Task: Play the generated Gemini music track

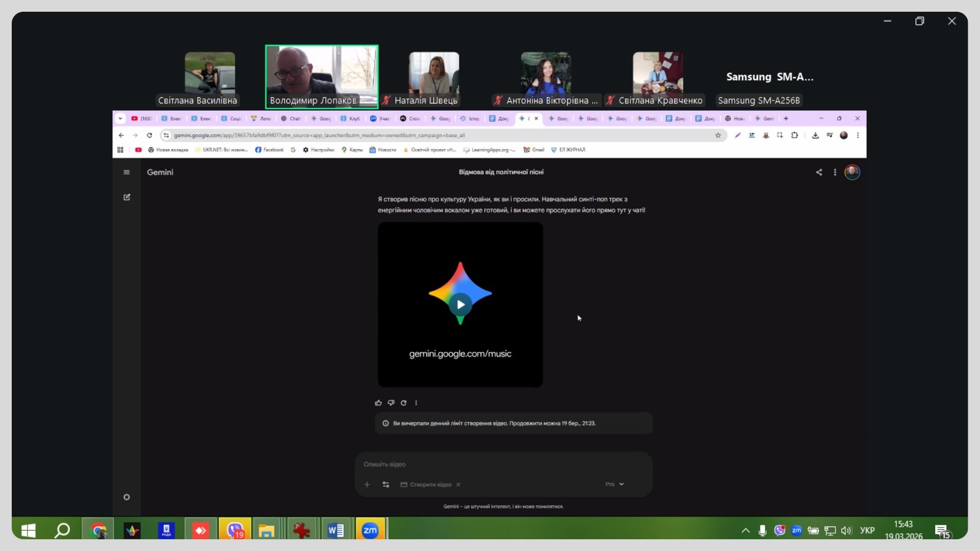Action: (x=460, y=305)
